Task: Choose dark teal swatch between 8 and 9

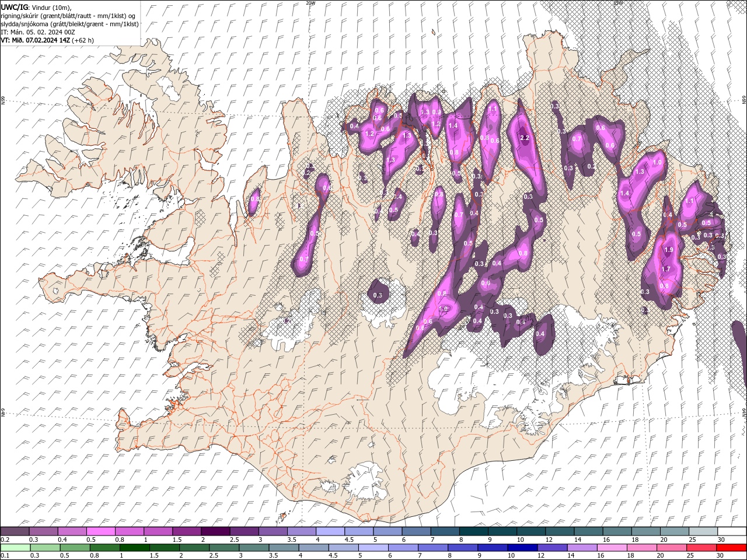Action: tap(473, 531)
